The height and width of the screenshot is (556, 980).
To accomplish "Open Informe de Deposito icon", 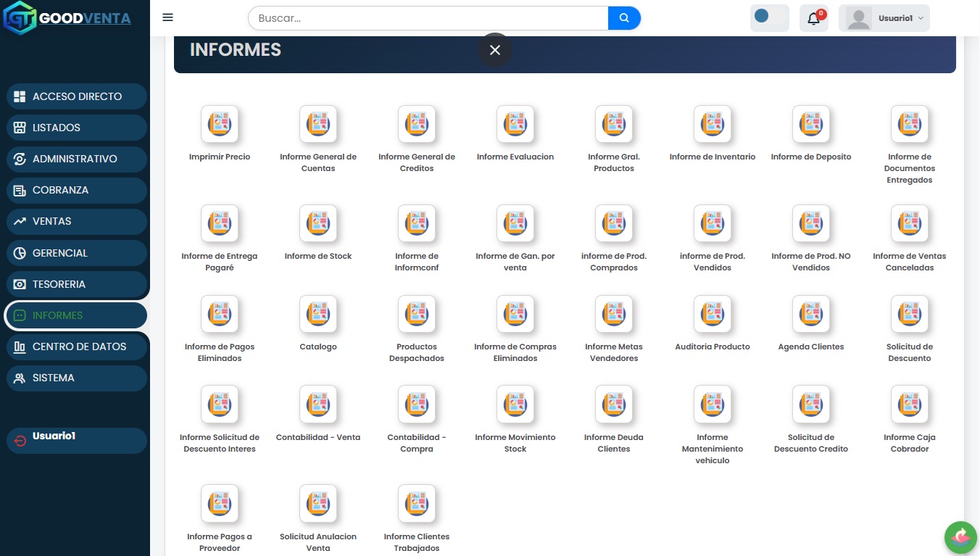I will click(811, 124).
